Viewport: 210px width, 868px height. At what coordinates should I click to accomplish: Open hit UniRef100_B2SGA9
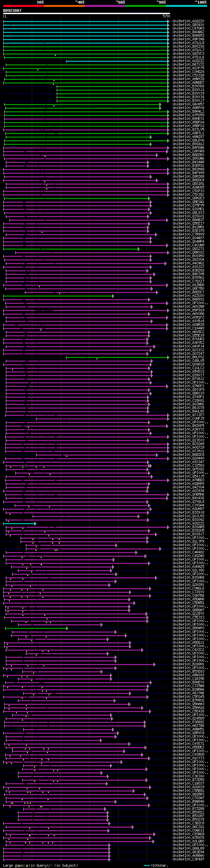tap(188, 444)
